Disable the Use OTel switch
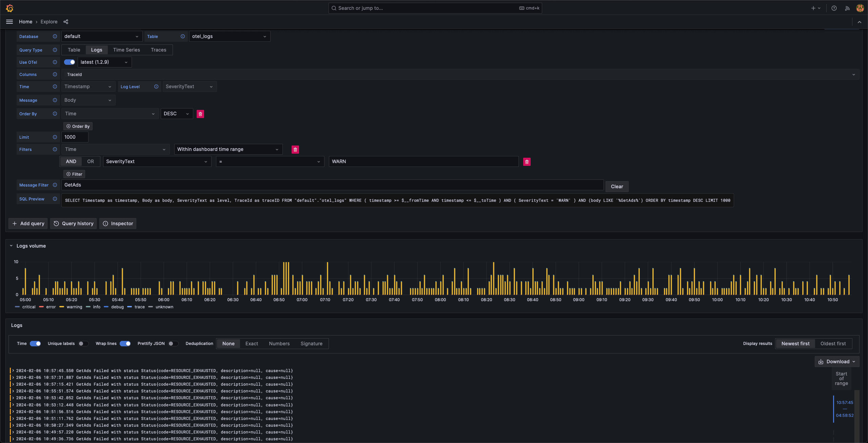 tap(70, 62)
